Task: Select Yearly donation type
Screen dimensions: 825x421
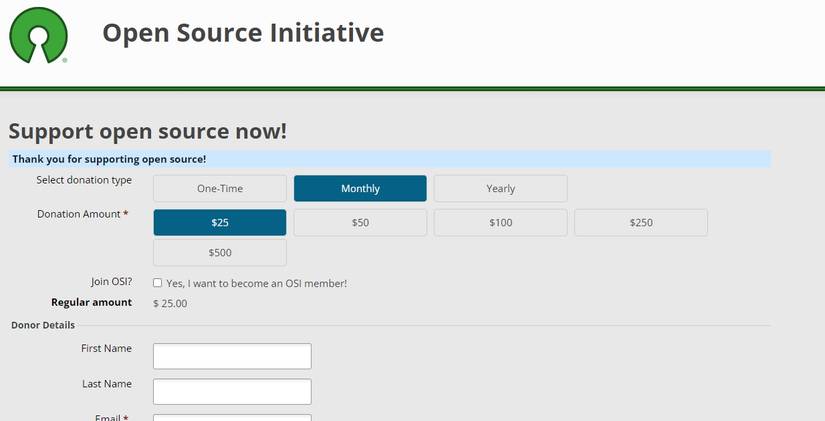Action: [x=500, y=188]
